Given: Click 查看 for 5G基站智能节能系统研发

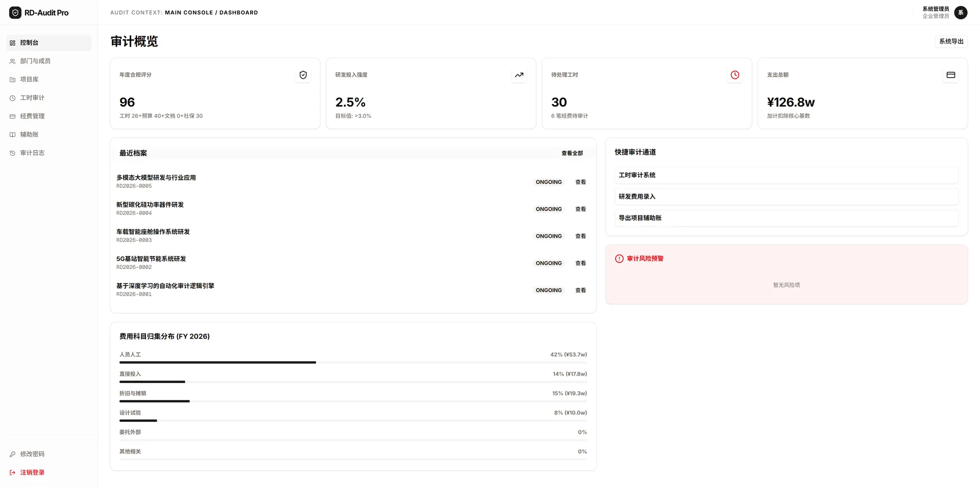Looking at the screenshot, I should click(x=580, y=263).
